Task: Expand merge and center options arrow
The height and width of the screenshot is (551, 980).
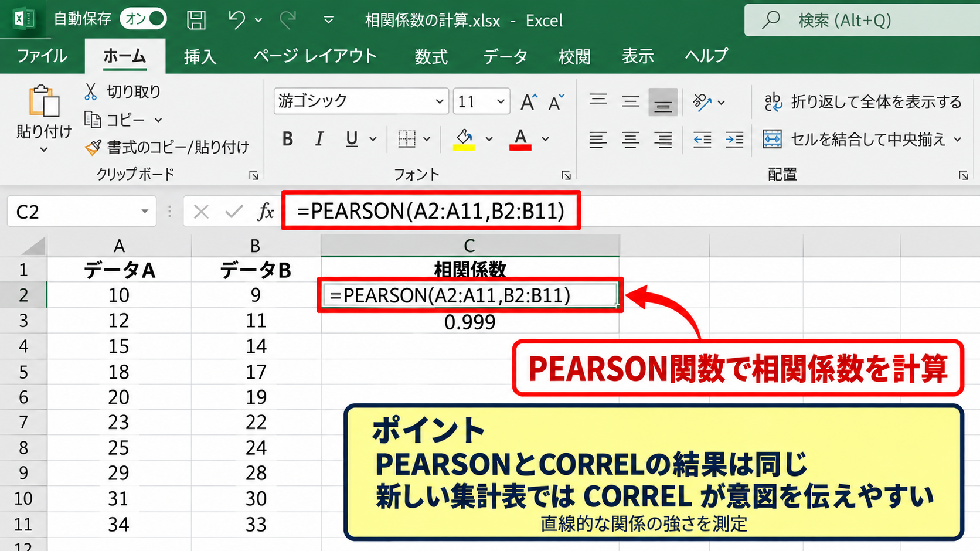Action: tap(958, 140)
